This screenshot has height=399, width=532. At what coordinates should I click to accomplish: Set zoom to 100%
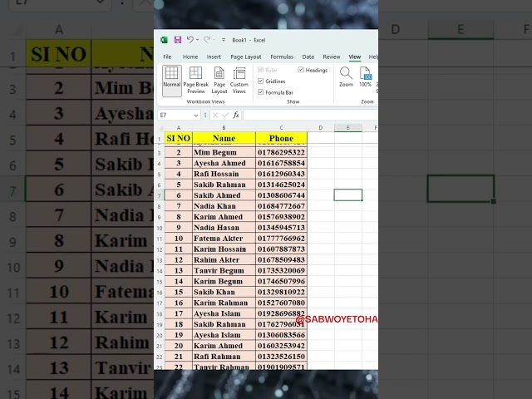tap(366, 77)
